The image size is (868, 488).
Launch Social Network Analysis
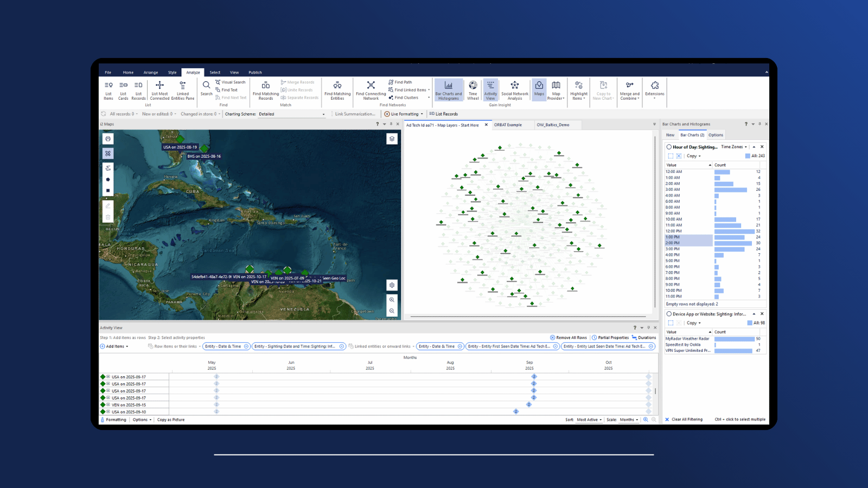tap(515, 91)
